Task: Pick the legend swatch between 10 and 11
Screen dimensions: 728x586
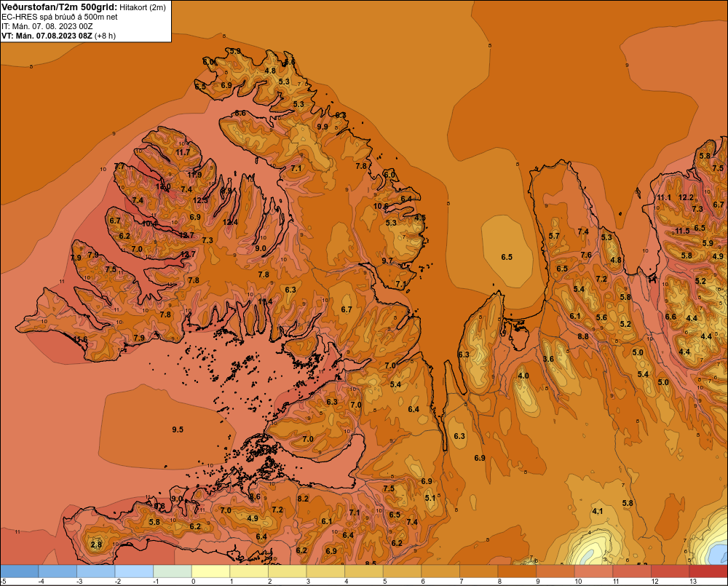Action: point(594,571)
